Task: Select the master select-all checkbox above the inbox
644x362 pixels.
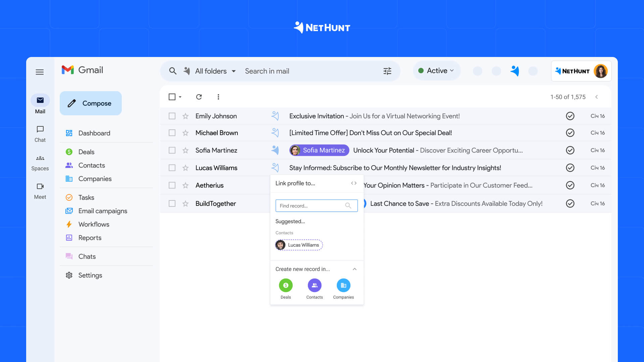Action: tap(172, 97)
